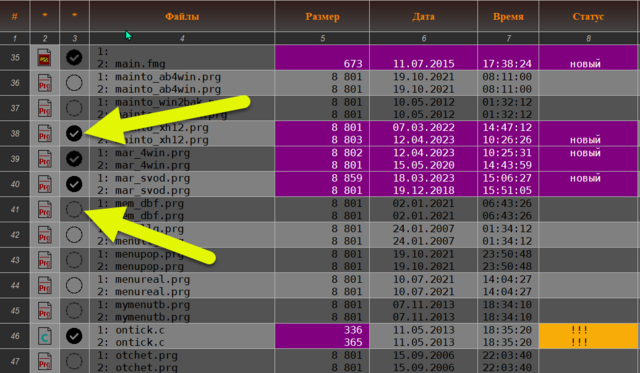Click the Prg icon for menupop.prg
Screen dimensions: 640x373
(44, 260)
